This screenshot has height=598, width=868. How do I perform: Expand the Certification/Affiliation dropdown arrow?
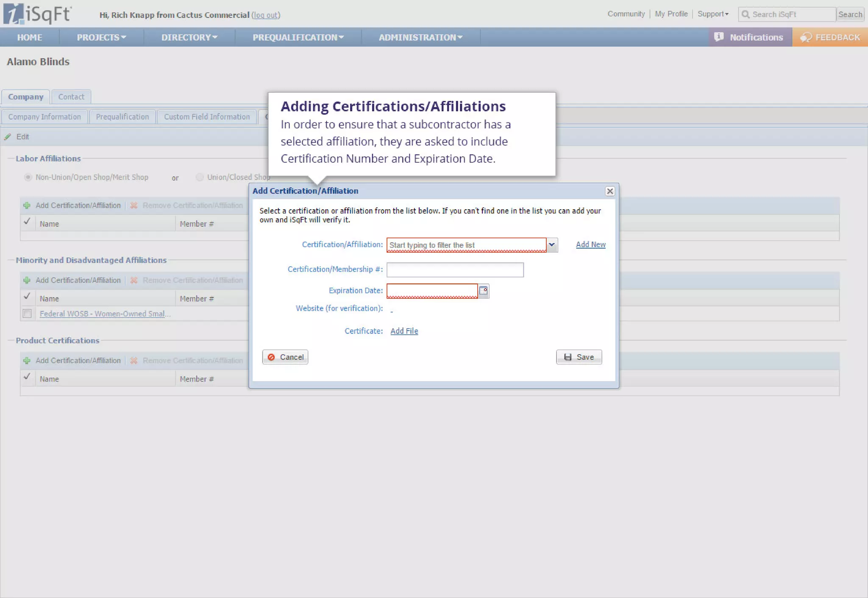click(552, 245)
